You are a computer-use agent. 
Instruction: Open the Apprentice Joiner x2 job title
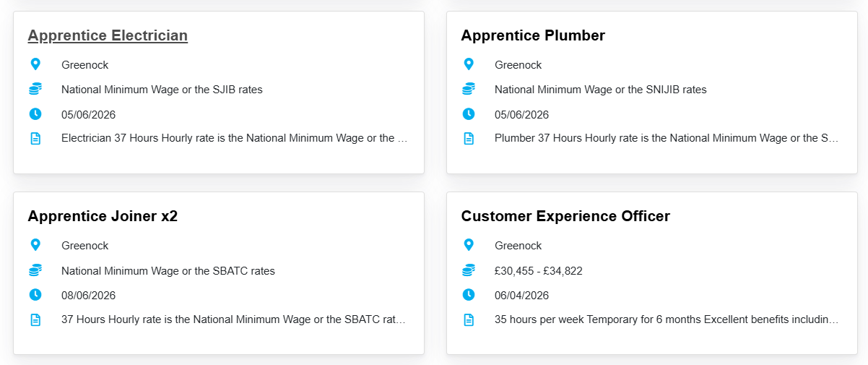click(103, 216)
